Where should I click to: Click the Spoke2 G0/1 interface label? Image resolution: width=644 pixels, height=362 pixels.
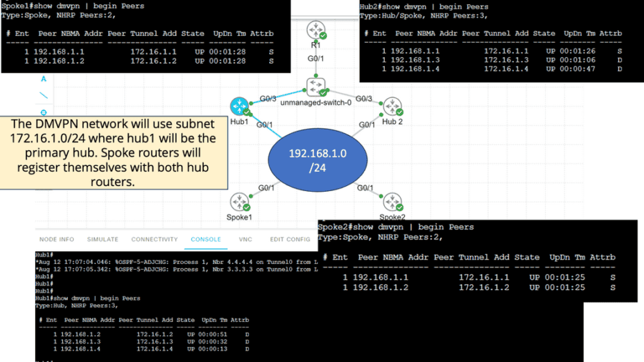click(365, 188)
